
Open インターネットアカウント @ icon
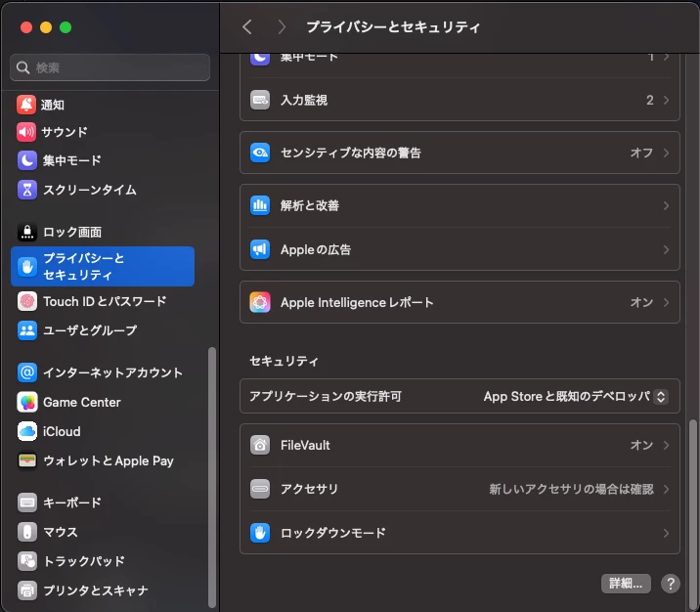[x=26, y=372]
